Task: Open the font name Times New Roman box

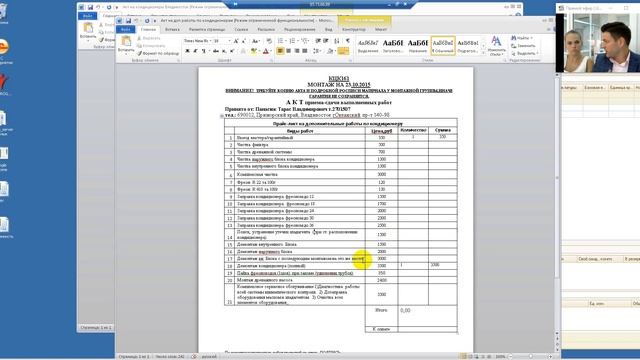Action: [197, 41]
